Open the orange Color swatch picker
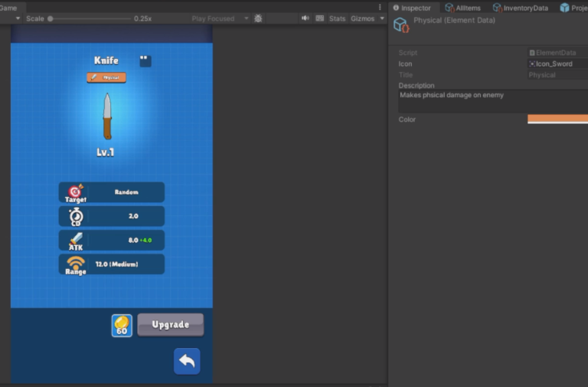588x387 pixels. [557, 120]
